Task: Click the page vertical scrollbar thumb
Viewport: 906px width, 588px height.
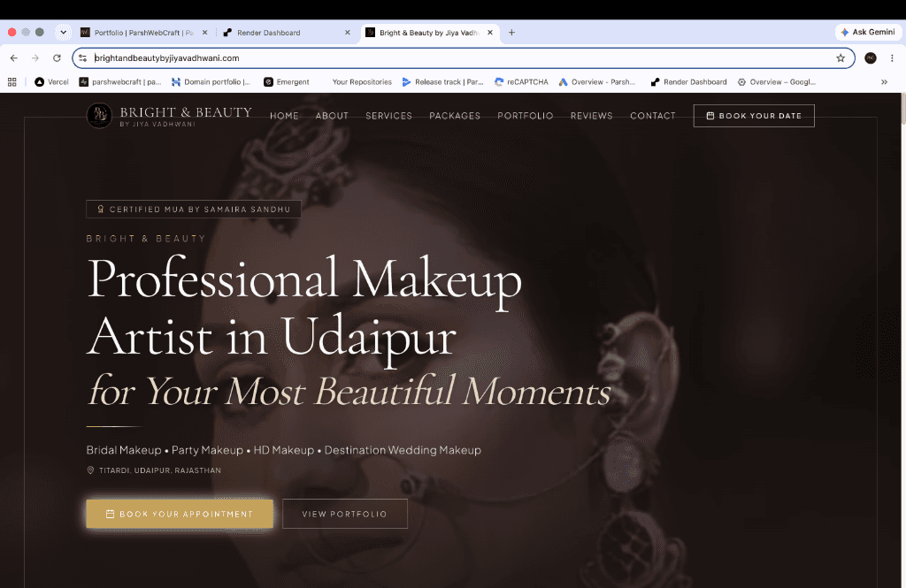Action: tap(903, 109)
